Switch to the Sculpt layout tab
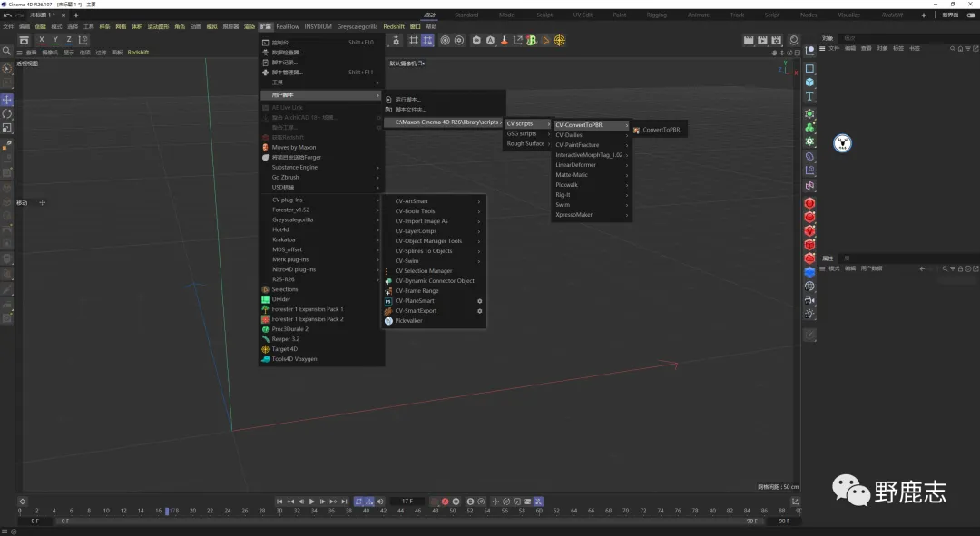This screenshot has height=536, width=980. tap(544, 15)
